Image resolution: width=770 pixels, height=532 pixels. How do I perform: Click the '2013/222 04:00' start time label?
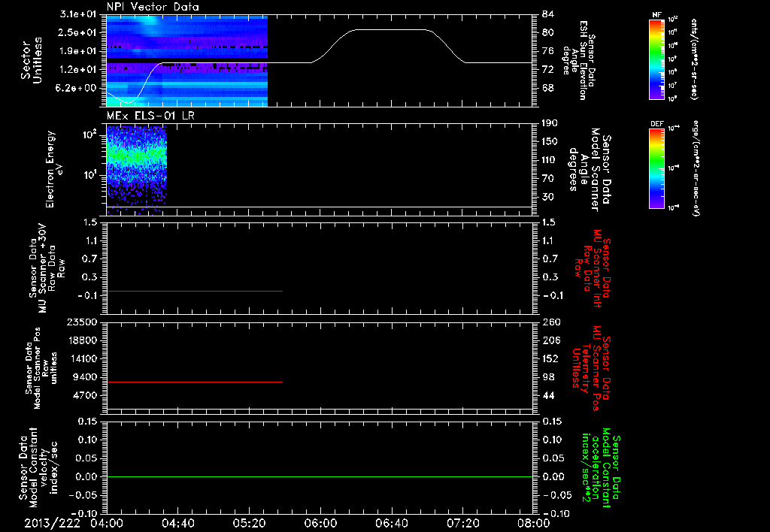tap(74, 523)
